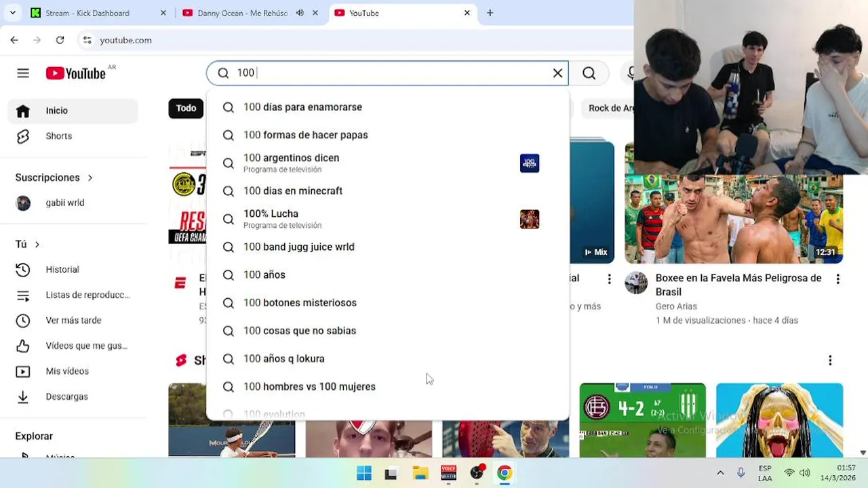Viewport: 868px width, 488px height.
Task: Switch to Danny Ocean - Me Rehúso tab
Action: [250, 13]
